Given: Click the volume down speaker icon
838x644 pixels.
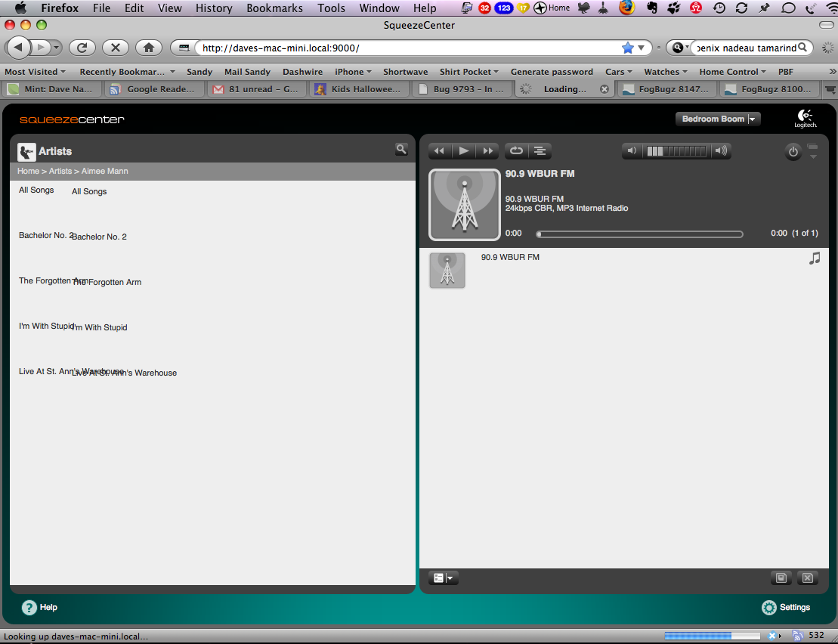Looking at the screenshot, I should point(632,151).
